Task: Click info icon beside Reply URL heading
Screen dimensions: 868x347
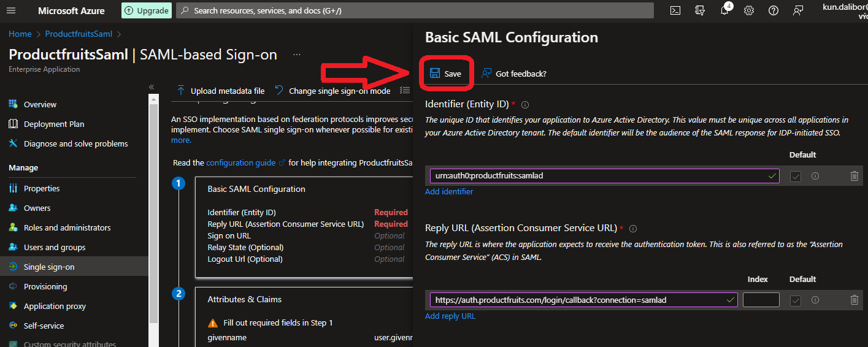Action: (x=633, y=229)
